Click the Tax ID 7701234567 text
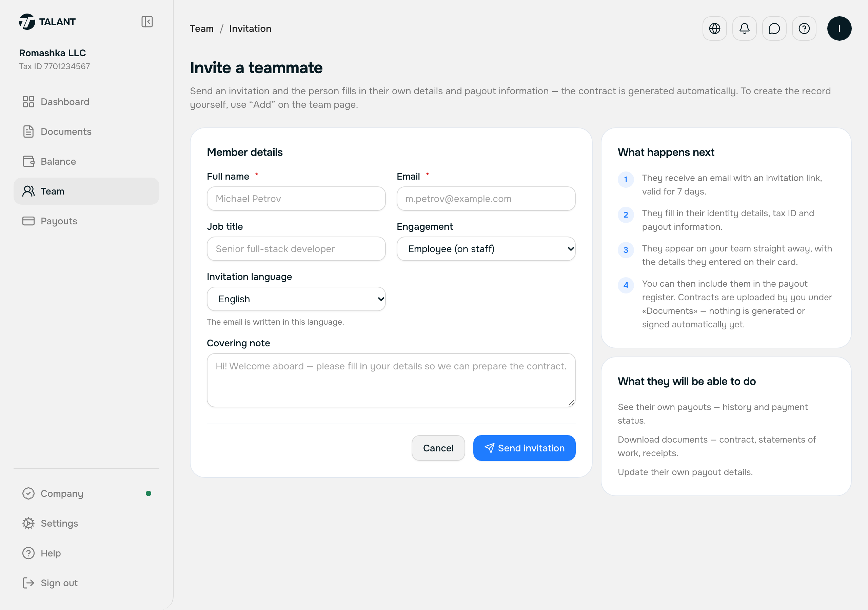Screen dimensions: 868x610 click(55, 66)
